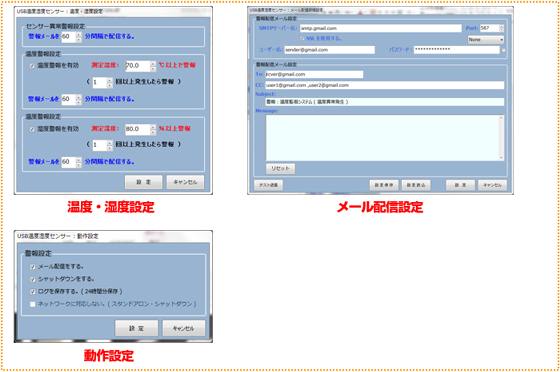Click テスト送信 button in mail window
This screenshot has height=372, width=560.
(268, 185)
